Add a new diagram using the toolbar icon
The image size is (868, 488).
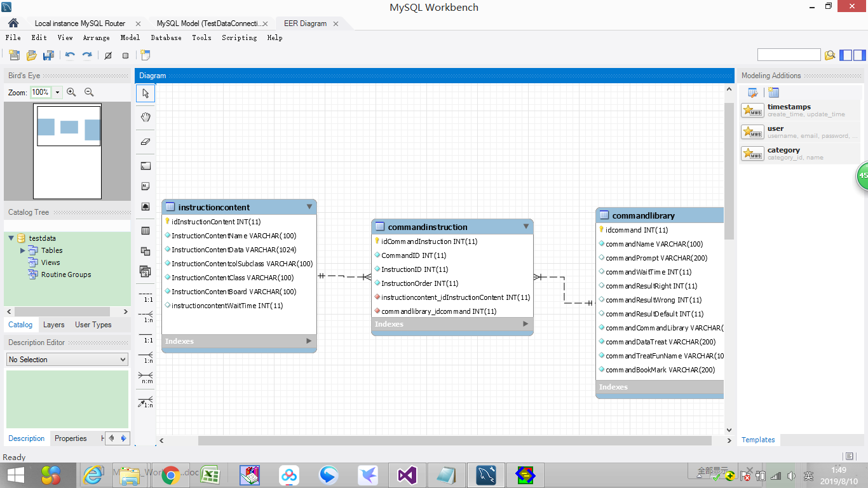pyautogui.click(x=146, y=55)
